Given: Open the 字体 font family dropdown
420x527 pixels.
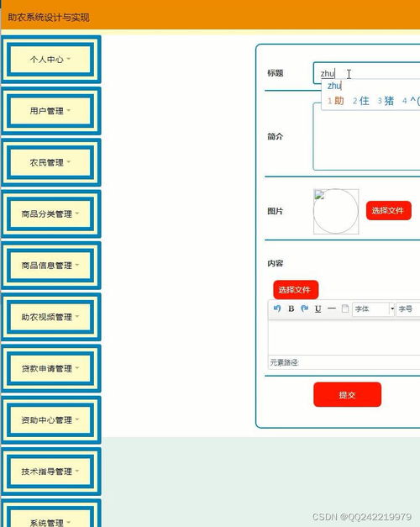Looking at the screenshot, I should [373, 308].
